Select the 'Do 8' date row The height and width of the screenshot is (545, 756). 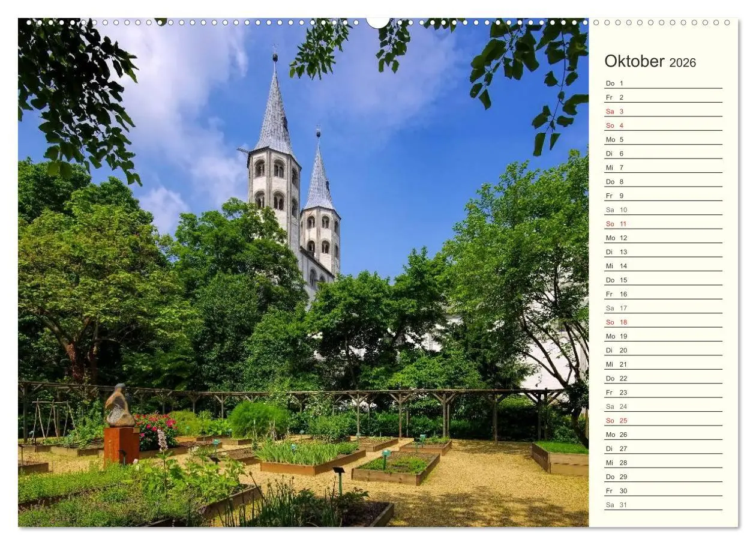coord(663,181)
